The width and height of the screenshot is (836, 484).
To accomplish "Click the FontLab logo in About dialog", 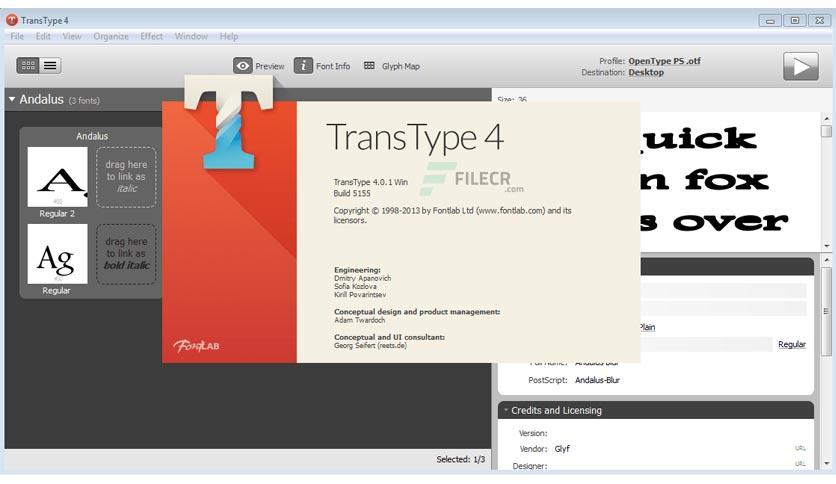I will (196, 346).
